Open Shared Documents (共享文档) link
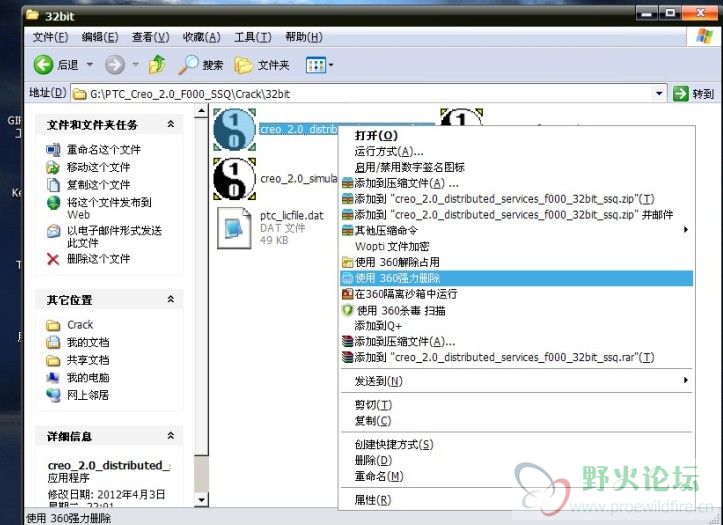This screenshot has width=723, height=525. tap(88, 360)
